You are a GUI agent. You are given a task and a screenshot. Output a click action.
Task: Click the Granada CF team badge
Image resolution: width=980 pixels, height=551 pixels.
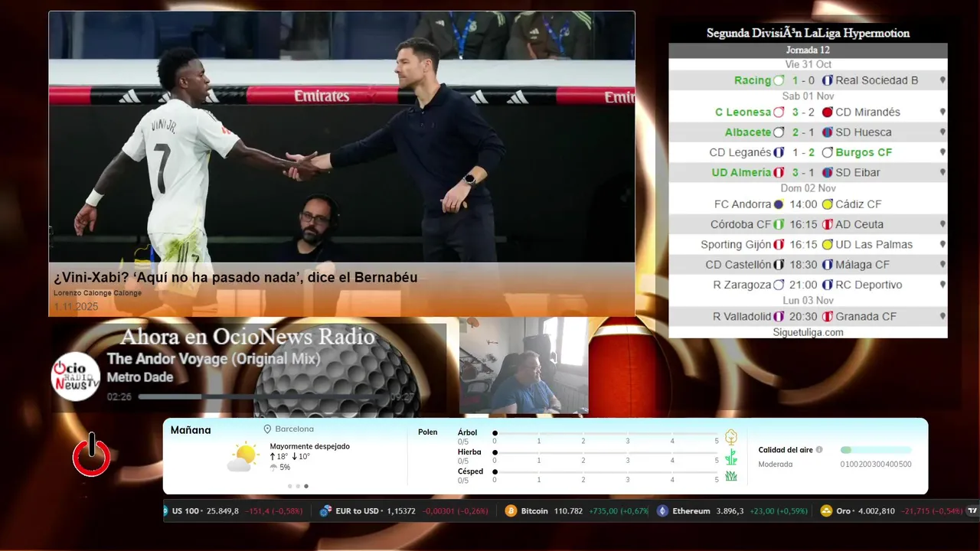click(827, 317)
